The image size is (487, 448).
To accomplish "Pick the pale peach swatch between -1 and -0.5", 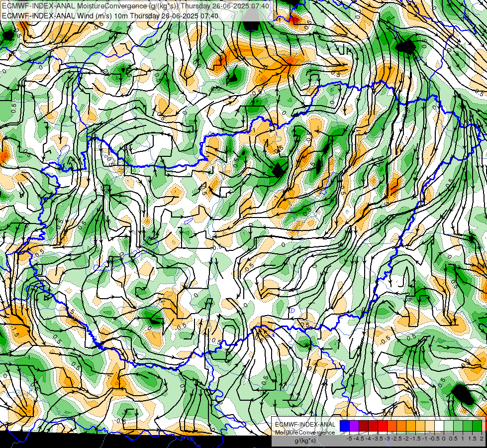I will coord(430,426).
